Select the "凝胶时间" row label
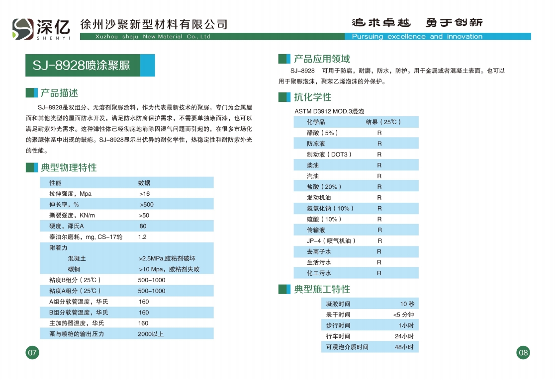 pyautogui.click(x=338, y=304)
